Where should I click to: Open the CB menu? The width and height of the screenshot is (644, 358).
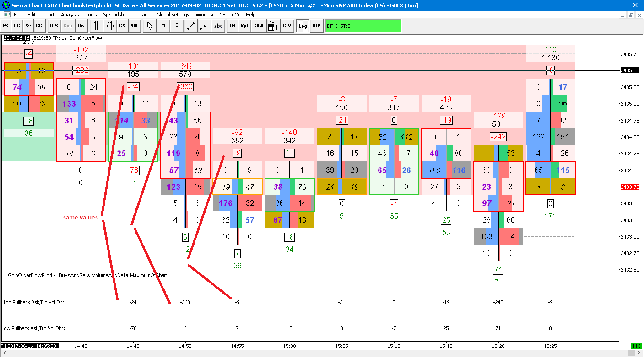pos(222,15)
